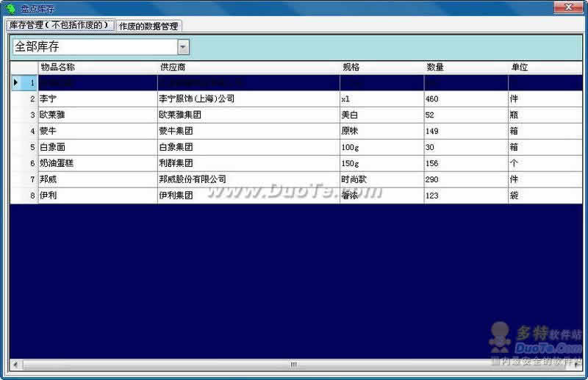Select row header number 8

pyautogui.click(x=24, y=196)
